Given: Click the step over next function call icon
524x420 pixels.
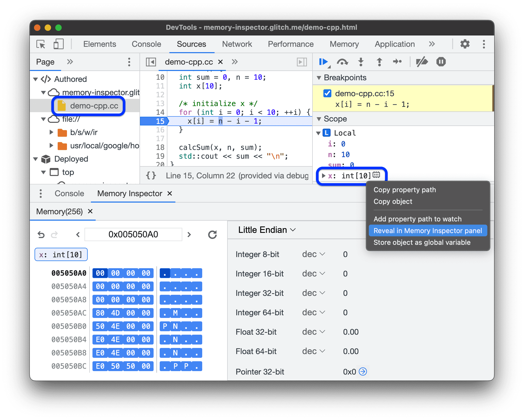Looking at the screenshot, I should coord(343,64).
